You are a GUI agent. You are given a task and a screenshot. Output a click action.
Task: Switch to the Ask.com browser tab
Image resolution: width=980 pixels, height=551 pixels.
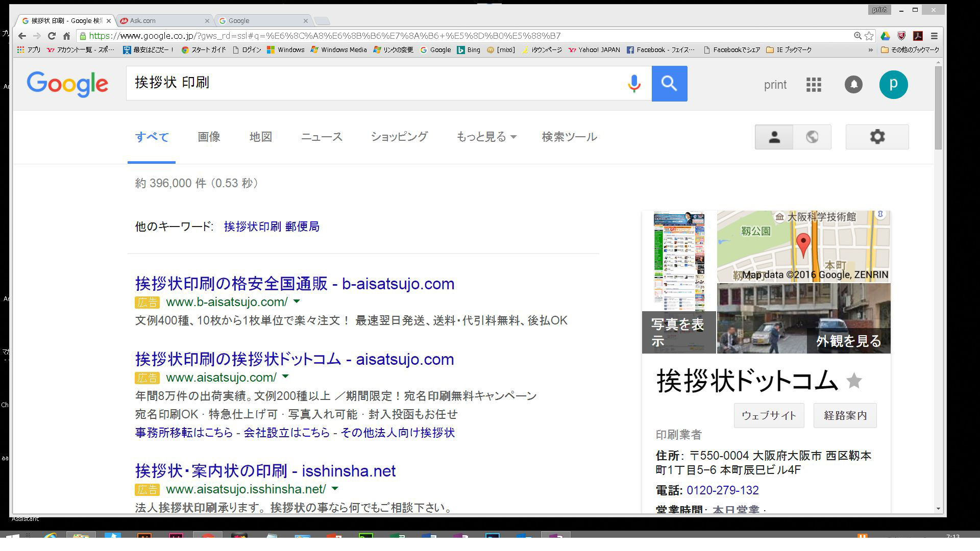click(163, 21)
